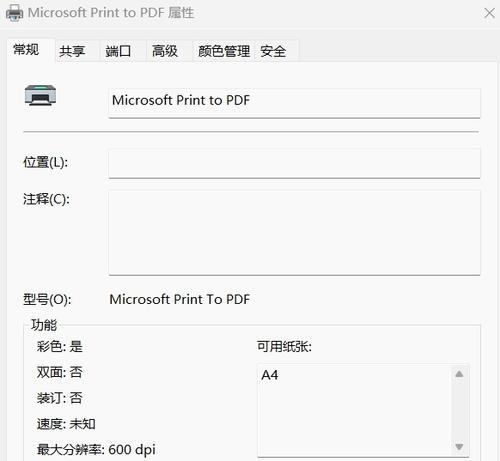Close the properties dialog
The height and width of the screenshot is (461, 500).
point(489,13)
